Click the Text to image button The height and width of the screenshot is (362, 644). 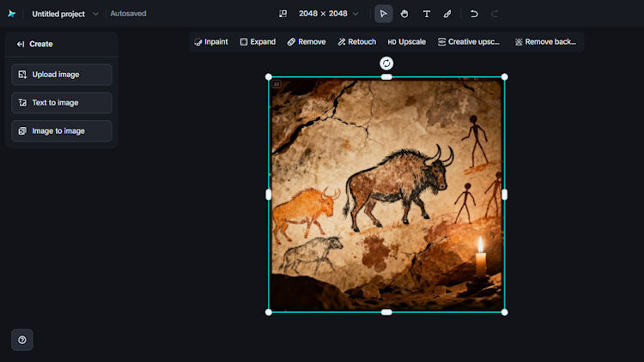coord(62,103)
